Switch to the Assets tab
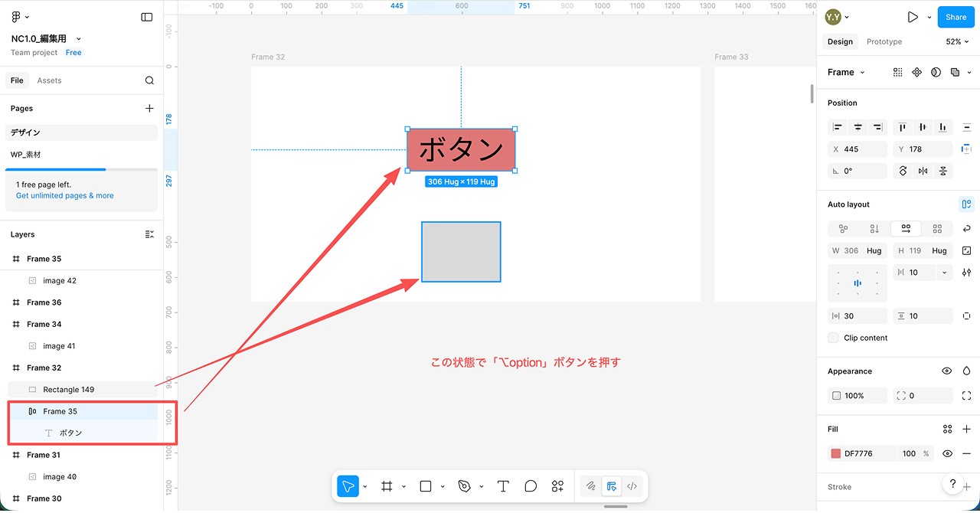The height and width of the screenshot is (513, 980). point(49,80)
